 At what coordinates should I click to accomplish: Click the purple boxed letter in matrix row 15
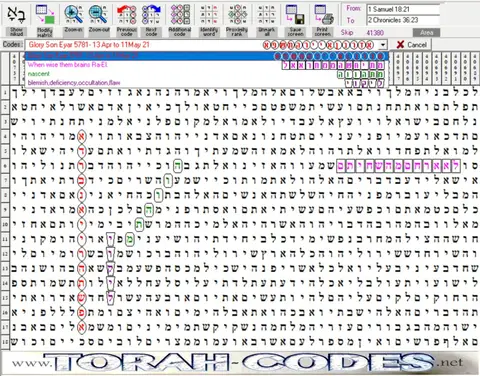click(x=110, y=298)
